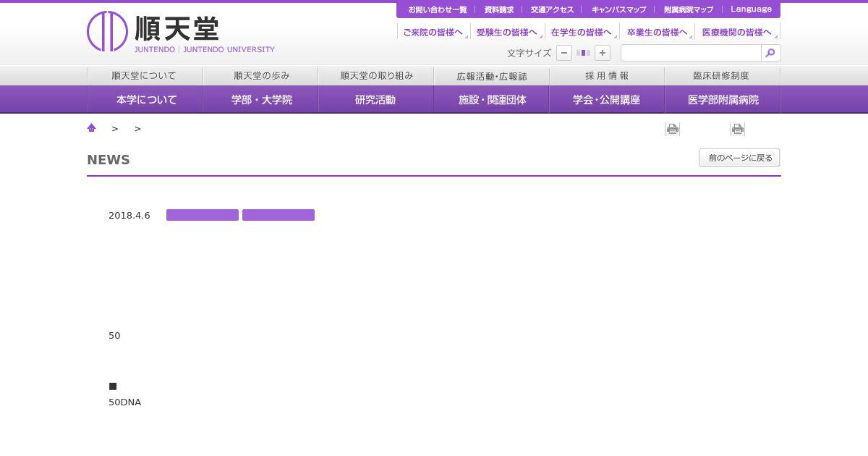Go back with 前のページに戻る button
Image resolution: width=868 pixels, height=456 pixels.
tap(739, 158)
